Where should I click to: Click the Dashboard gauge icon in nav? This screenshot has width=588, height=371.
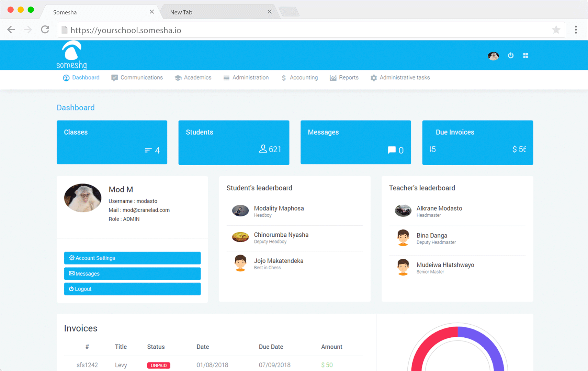[x=66, y=78]
